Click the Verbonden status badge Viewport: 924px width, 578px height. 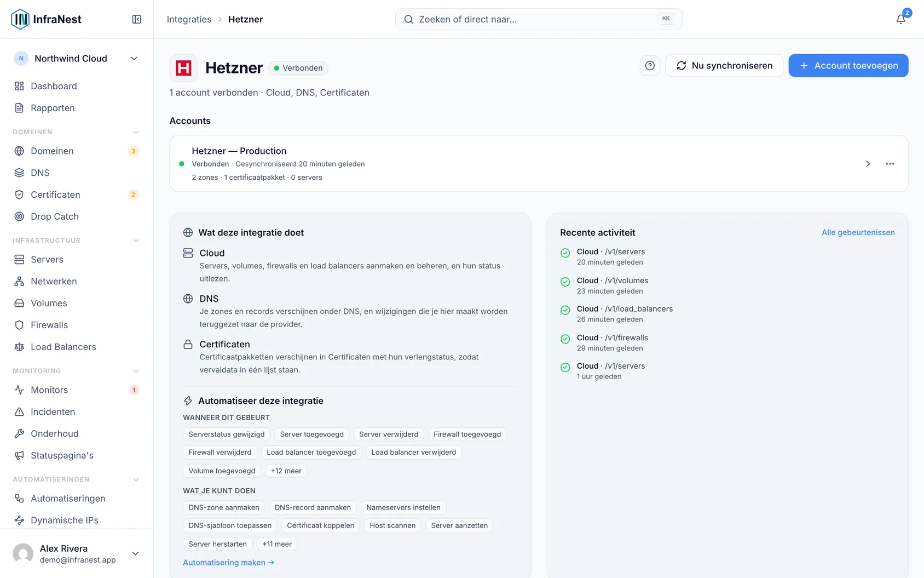pyautogui.click(x=298, y=68)
